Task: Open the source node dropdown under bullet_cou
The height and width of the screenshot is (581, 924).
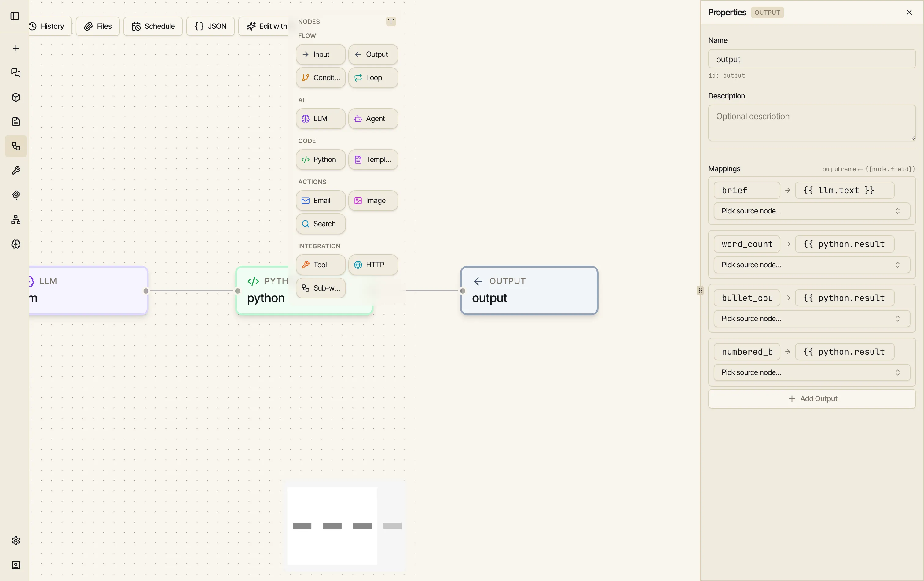Action: (812, 319)
